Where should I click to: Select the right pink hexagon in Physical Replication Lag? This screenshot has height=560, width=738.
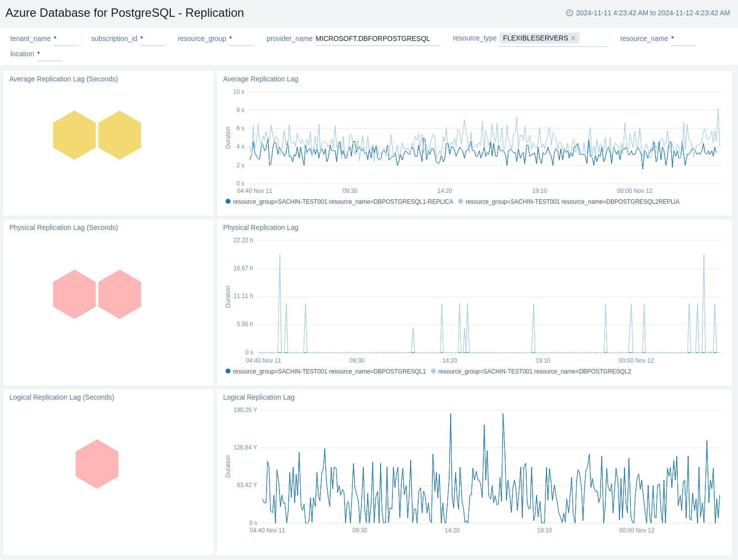[120, 294]
